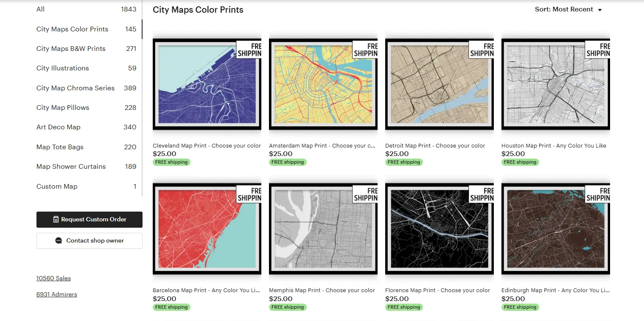The width and height of the screenshot is (644, 321).
Task: Click the Barcelona red map thumbnail
Action: click(207, 228)
